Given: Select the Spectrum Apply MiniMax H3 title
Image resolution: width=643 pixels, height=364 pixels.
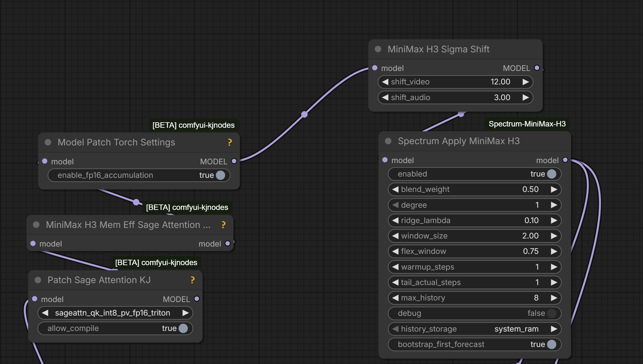Looking at the screenshot, I should [459, 141].
